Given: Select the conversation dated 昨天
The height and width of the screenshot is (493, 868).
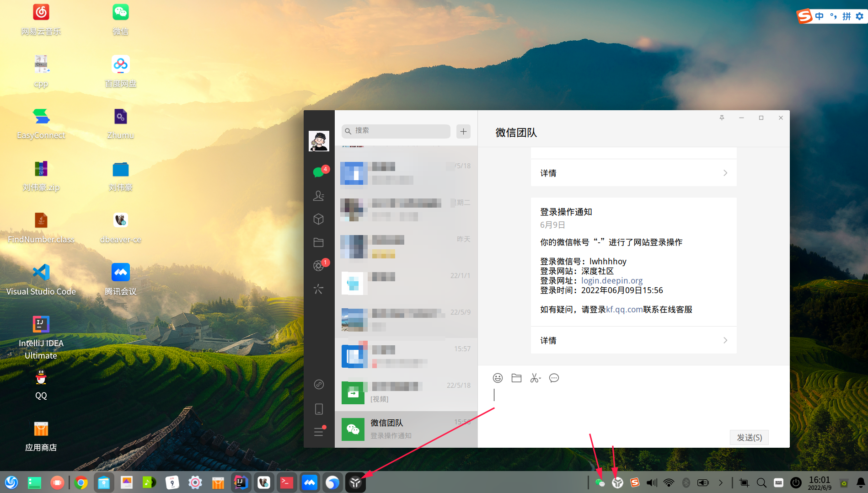Looking at the screenshot, I should tap(406, 246).
